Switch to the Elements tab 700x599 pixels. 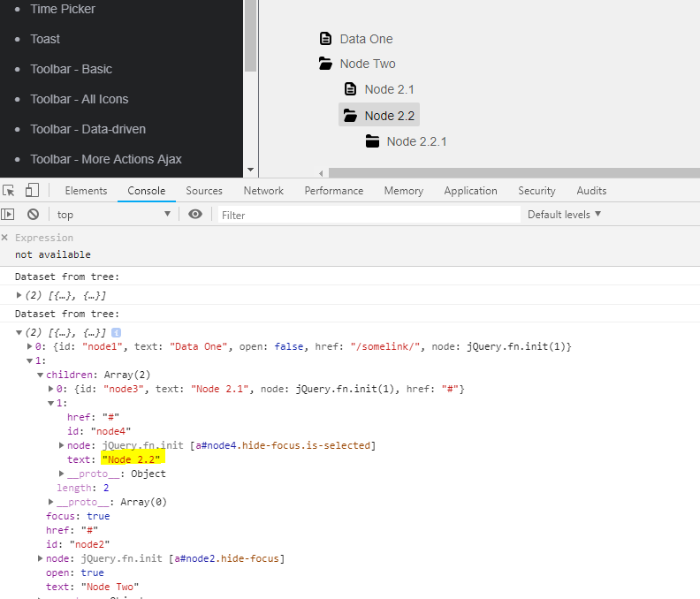[86, 191]
